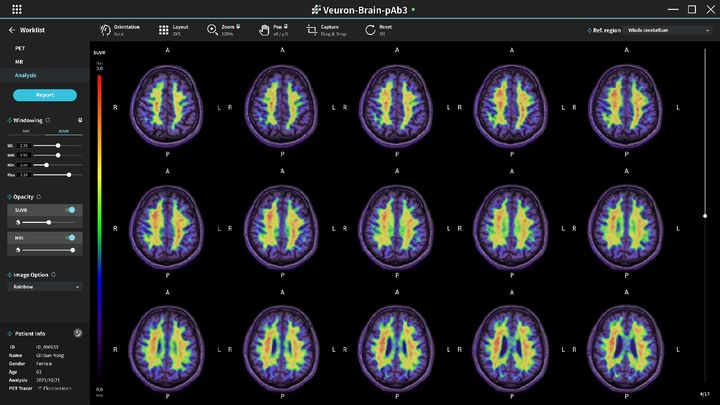This screenshot has width=720, height=405.
Task: Click the patient Name value
Action: click(50, 355)
